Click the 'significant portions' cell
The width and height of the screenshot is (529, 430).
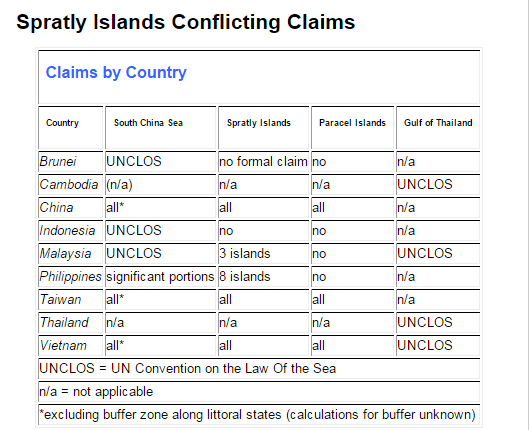(x=161, y=277)
